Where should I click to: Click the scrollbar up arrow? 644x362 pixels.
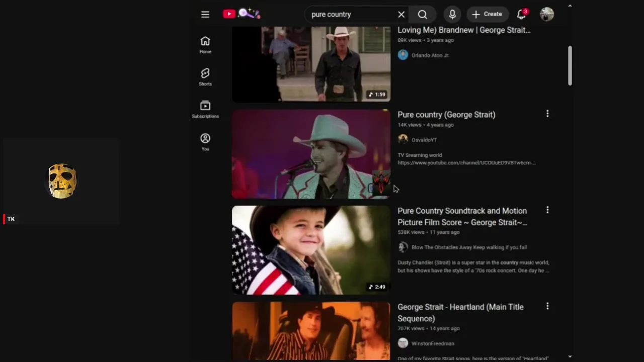(x=570, y=6)
